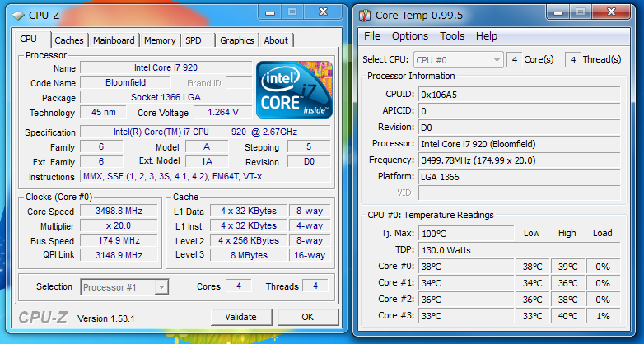Minimize the Core Temp window
The height and width of the screenshot is (344, 644).
tap(558, 12)
